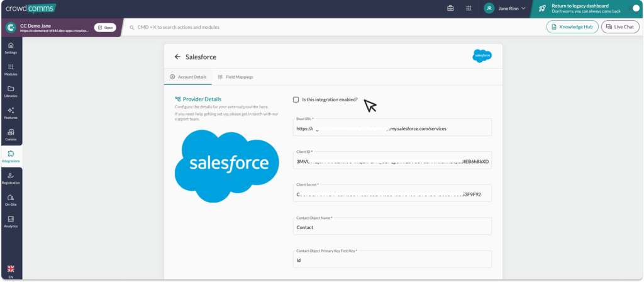Viewport: 644px width, 282px height.
Task: Select the Account Details tab
Action: [x=188, y=77]
